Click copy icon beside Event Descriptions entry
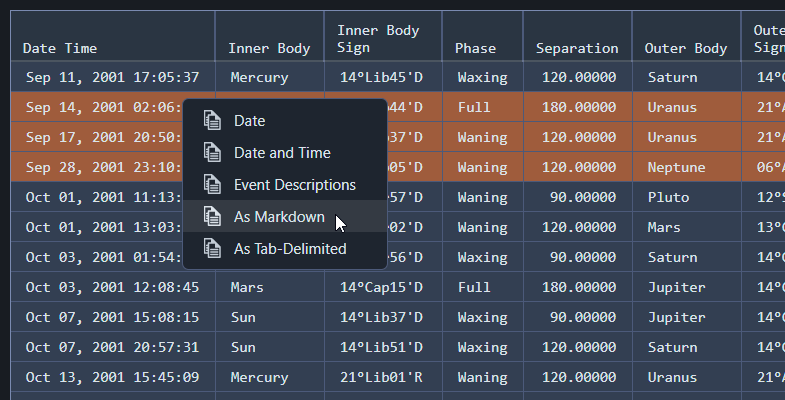785x400 pixels. (x=212, y=185)
